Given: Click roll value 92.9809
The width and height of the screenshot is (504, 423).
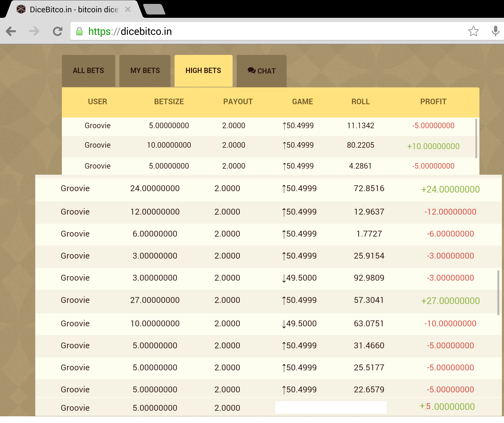Looking at the screenshot, I should [x=369, y=278].
